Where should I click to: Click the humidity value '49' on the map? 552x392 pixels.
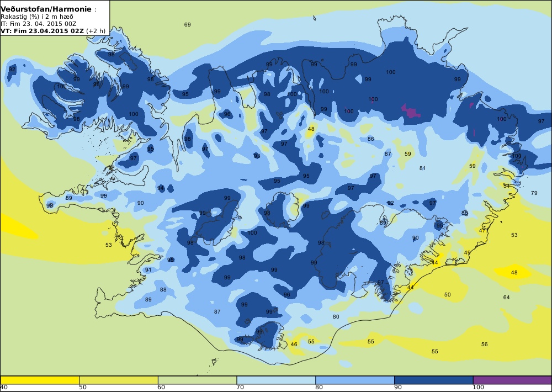pos(467,253)
